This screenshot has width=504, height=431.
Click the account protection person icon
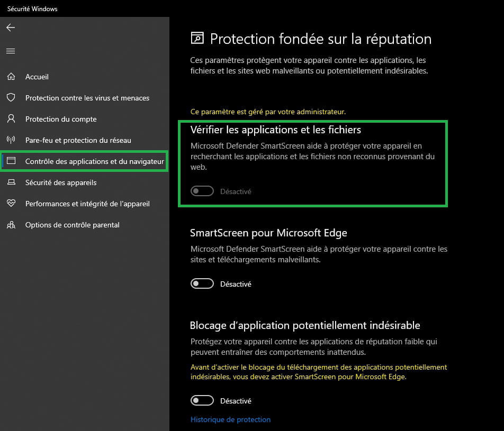[x=11, y=118]
